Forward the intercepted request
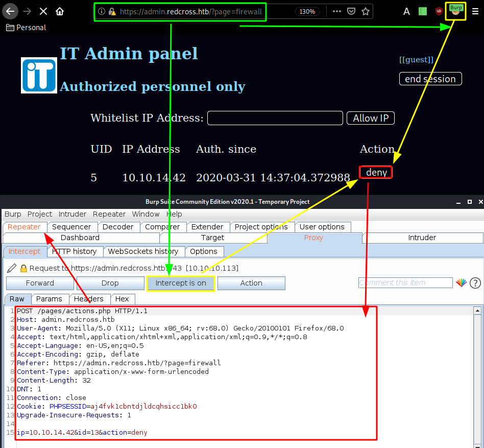 click(x=40, y=283)
